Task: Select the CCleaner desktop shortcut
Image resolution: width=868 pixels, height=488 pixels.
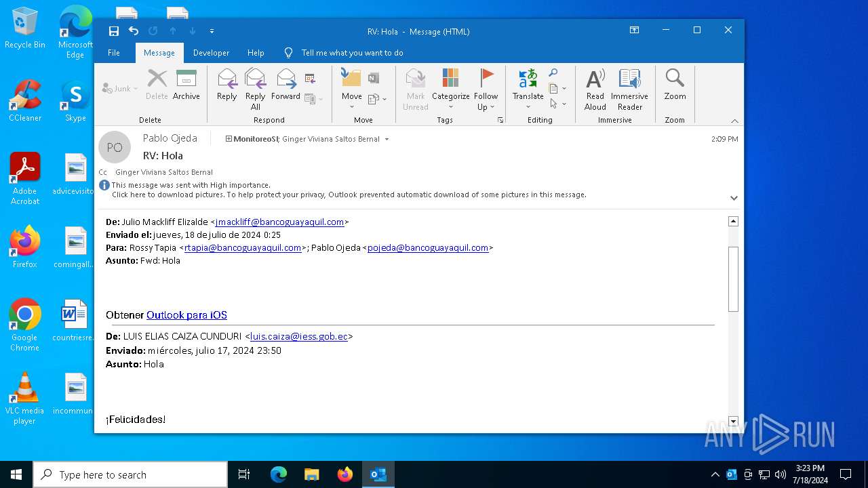Action: (x=25, y=100)
